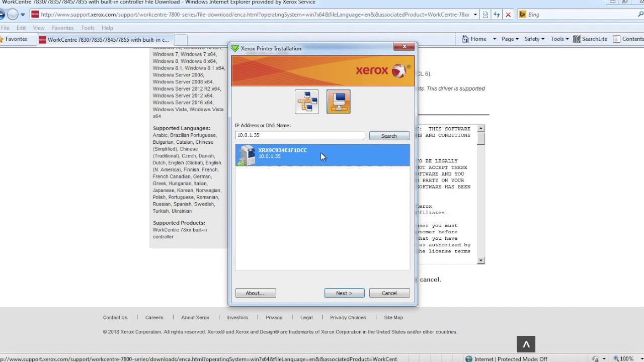Open the Legal footer link
Screen dimensions: 644x362
(x=306, y=317)
